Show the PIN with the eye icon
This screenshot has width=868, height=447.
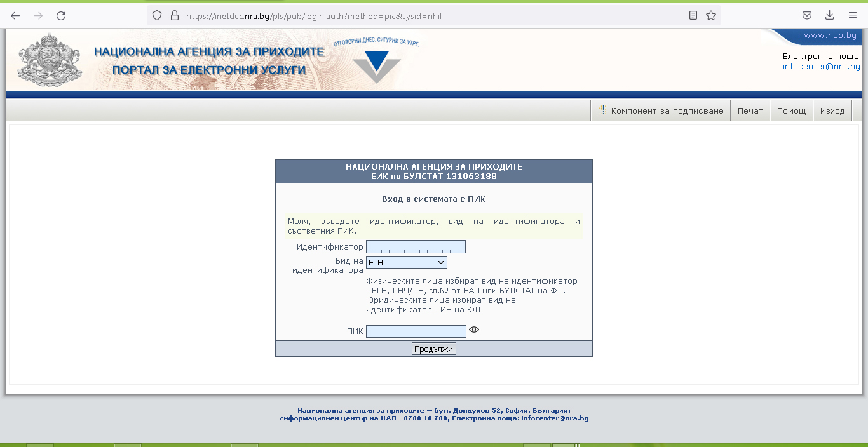tap(474, 330)
